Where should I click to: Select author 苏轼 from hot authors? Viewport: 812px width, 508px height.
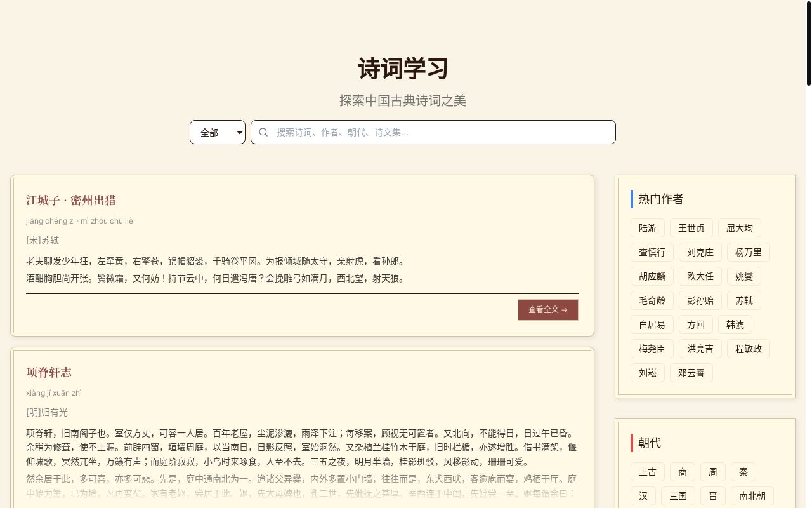point(743,300)
